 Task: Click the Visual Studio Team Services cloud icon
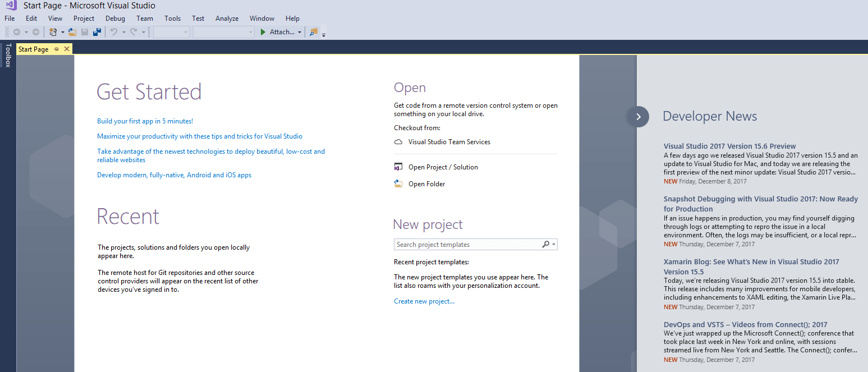click(398, 142)
